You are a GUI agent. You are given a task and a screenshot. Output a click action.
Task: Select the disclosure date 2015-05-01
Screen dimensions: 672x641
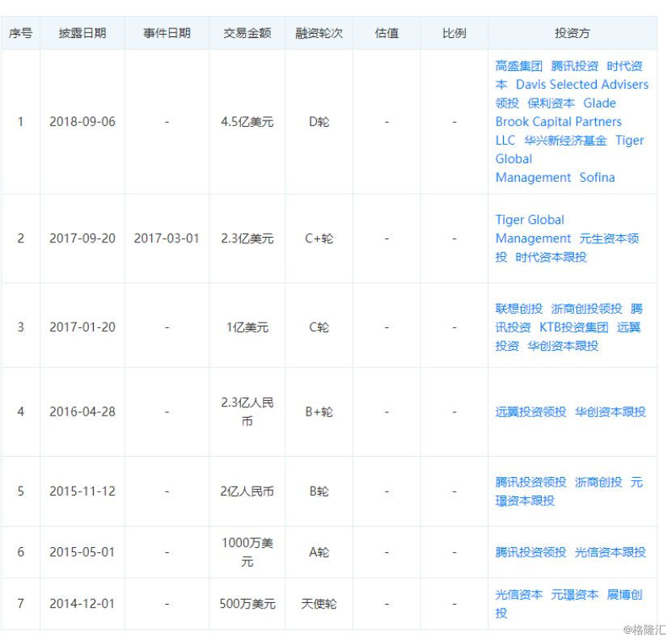pos(82,552)
